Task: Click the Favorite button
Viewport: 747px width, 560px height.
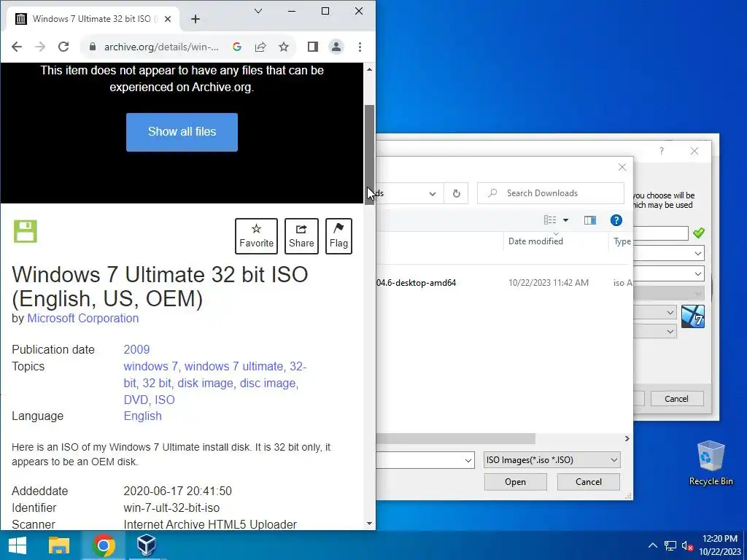Action: [256, 236]
